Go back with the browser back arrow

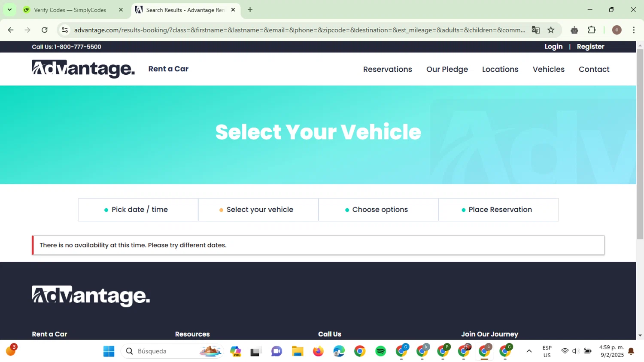tap(11, 30)
